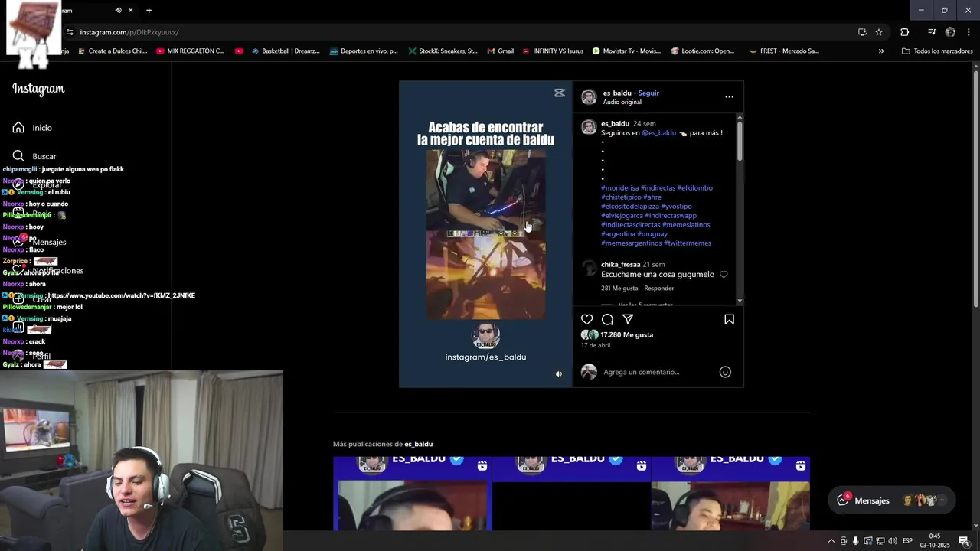This screenshot has height=551, width=980.
Task: Click the @es_baldu mention in caption
Action: (658, 132)
